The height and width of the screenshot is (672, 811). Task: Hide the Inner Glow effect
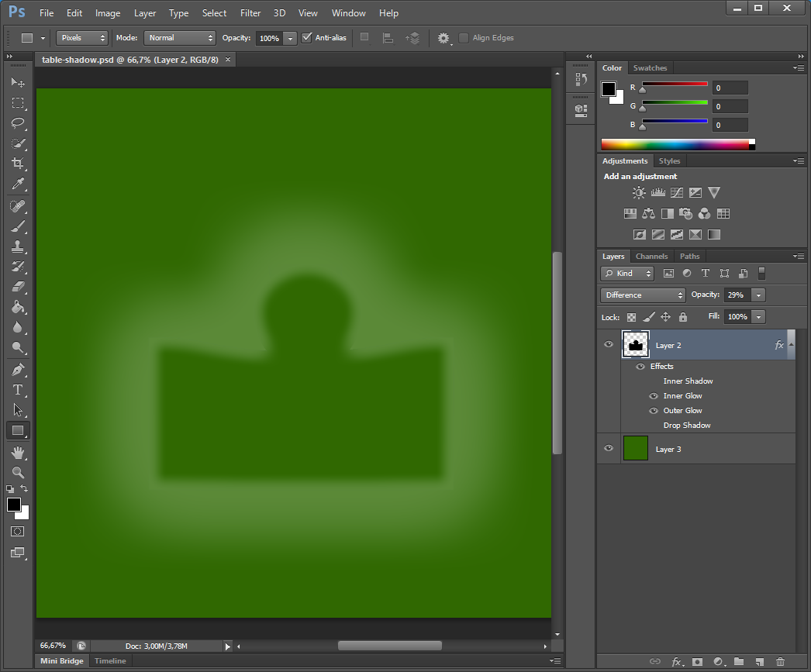(x=654, y=396)
